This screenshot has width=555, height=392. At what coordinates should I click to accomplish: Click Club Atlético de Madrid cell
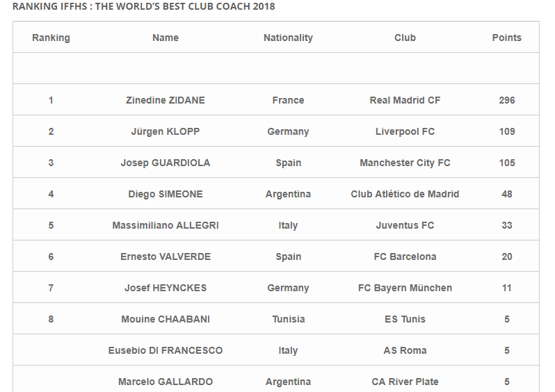pyautogui.click(x=405, y=194)
